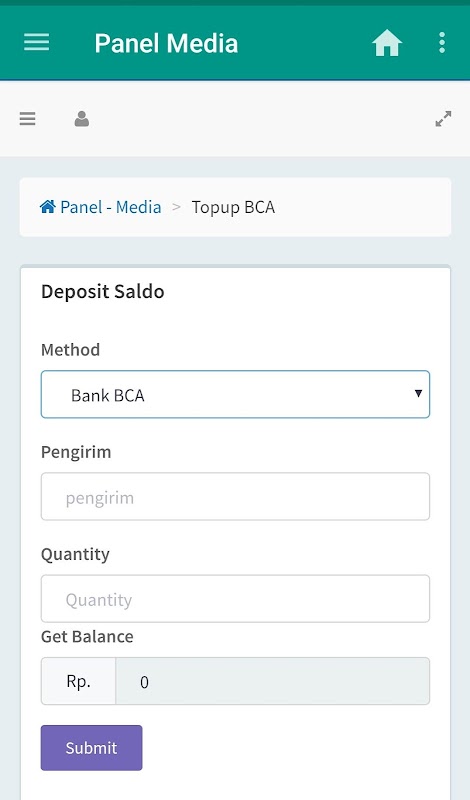Open the hamburger menu in green header
This screenshot has width=470, height=800.
[37, 42]
